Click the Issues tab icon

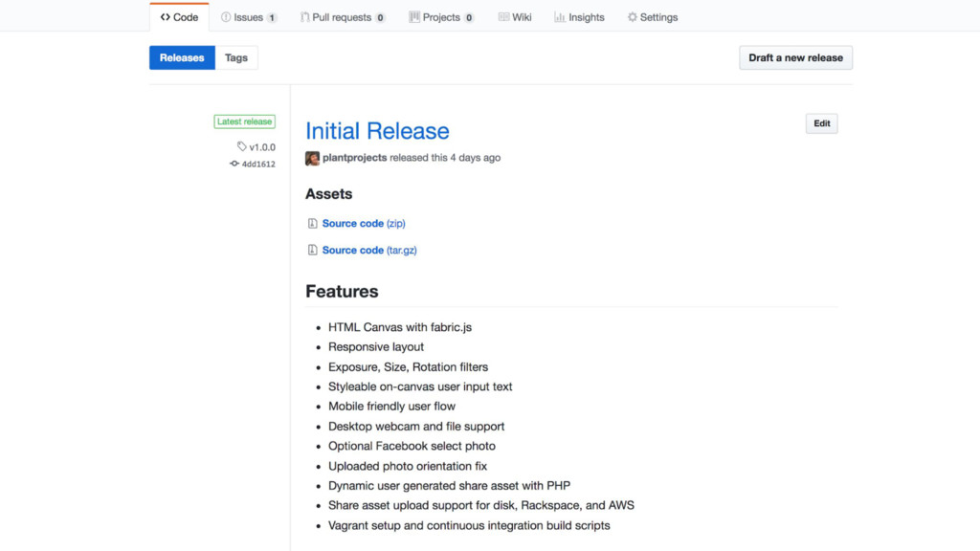(226, 17)
